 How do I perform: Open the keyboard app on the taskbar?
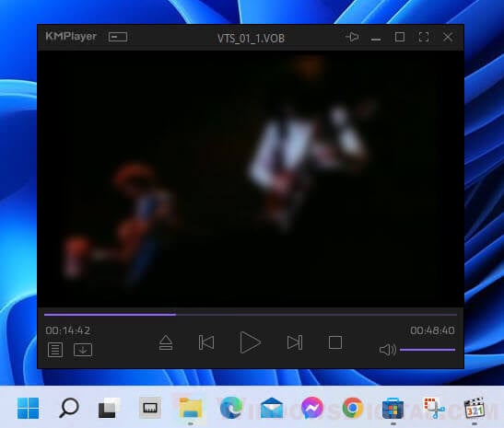[x=150, y=408]
